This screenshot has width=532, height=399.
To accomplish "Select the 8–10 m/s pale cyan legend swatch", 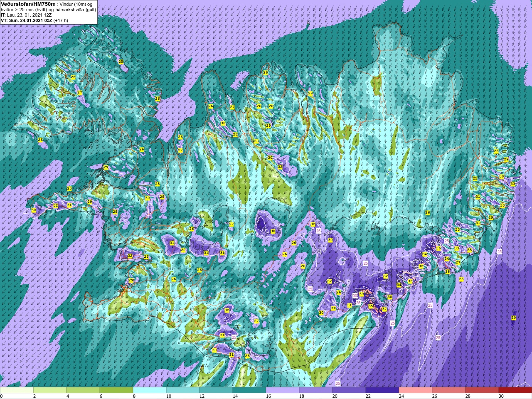I will [150, 390].
